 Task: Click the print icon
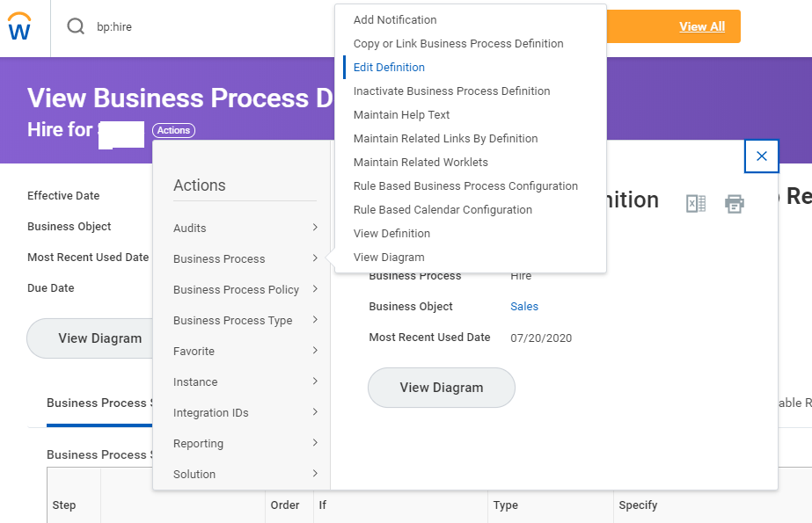click(x=735, y=203)
